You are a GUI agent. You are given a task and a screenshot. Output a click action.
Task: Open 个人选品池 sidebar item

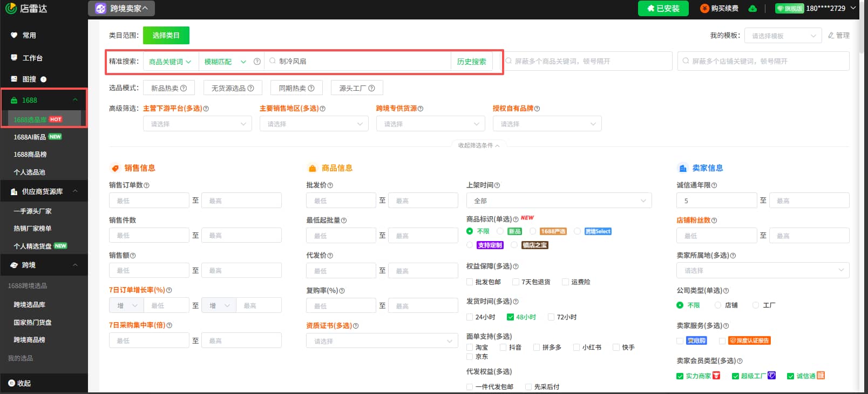(29, 172)
